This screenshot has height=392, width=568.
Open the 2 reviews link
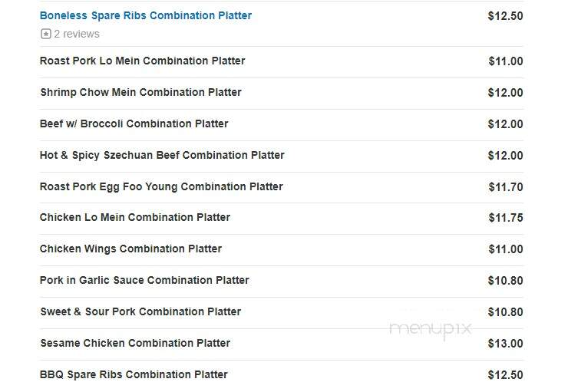[77, 34]
